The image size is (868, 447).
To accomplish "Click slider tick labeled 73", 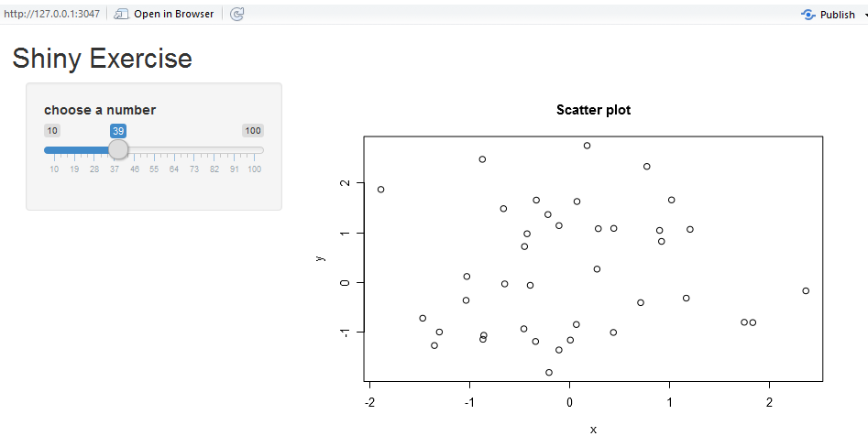I will [194, 169].
